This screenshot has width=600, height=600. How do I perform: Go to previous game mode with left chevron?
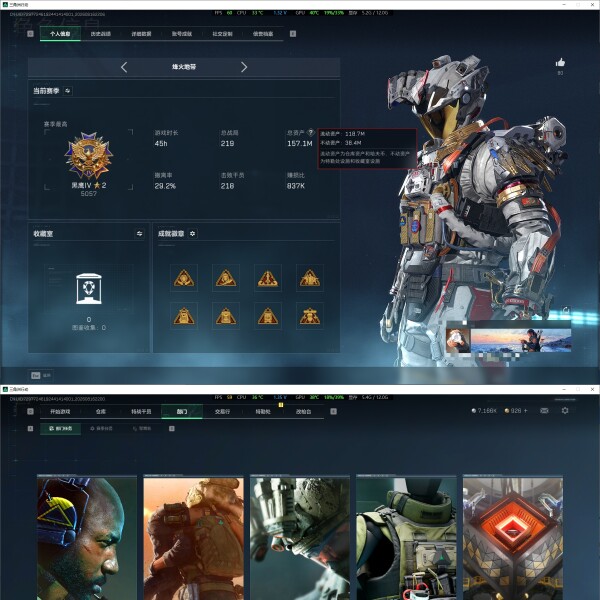(x=124, y=67)
